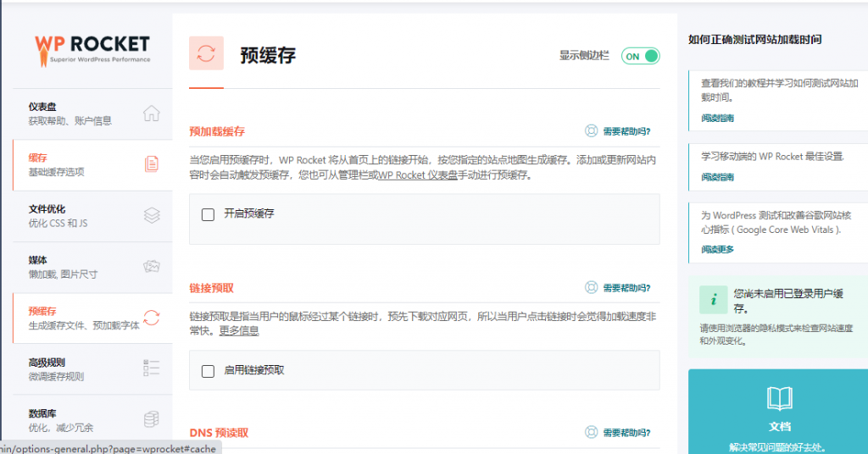This screenshot has height=454, width=868.
Task: Click the 开启预缓存 label text
Action: pyautogui.click(x=249, y=213)
